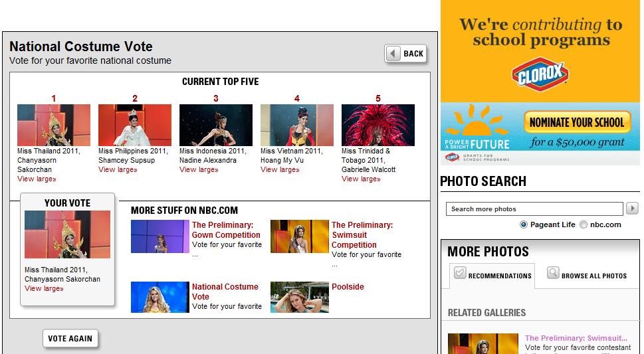The height and width of the screenshot is (354, 644).
Task: Open the Browse All Photos tab
Action: tap(588, 275)
